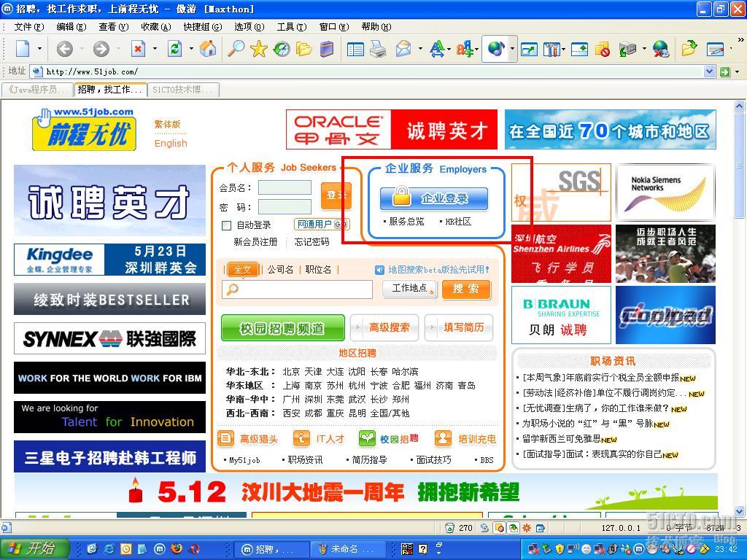This screenshot has width=747, height=560.
Task: Click the 高级搜索 advanced search button
Action: [x=384, y=327]
